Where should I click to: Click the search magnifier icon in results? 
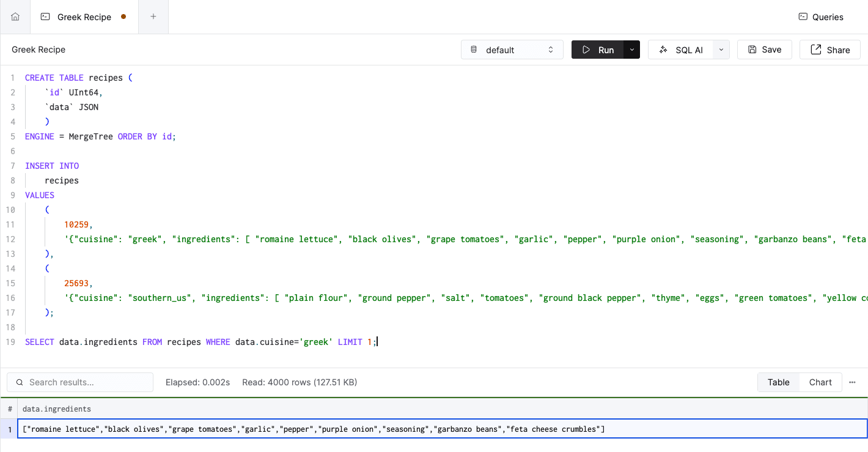[x=20, y=382]
